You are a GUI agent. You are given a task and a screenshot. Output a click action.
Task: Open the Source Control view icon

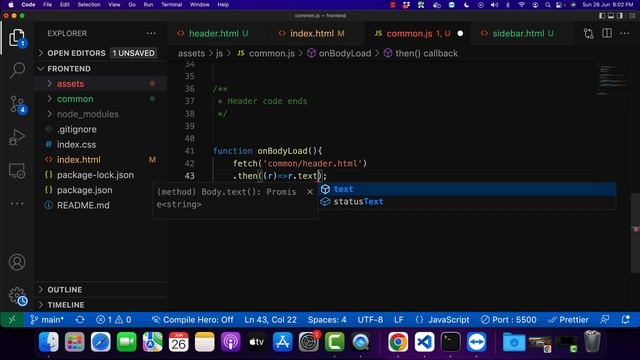(17, 104)
